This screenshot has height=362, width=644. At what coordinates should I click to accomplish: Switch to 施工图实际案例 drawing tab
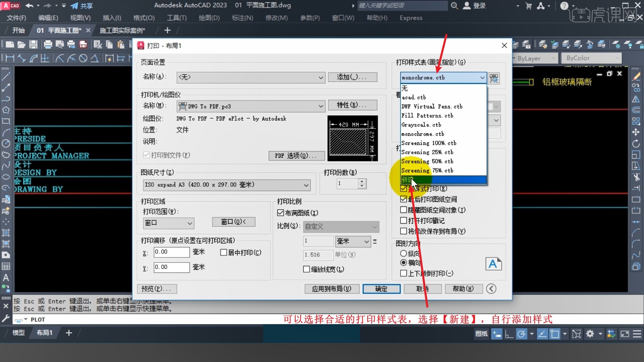click(x=122, y=31)
